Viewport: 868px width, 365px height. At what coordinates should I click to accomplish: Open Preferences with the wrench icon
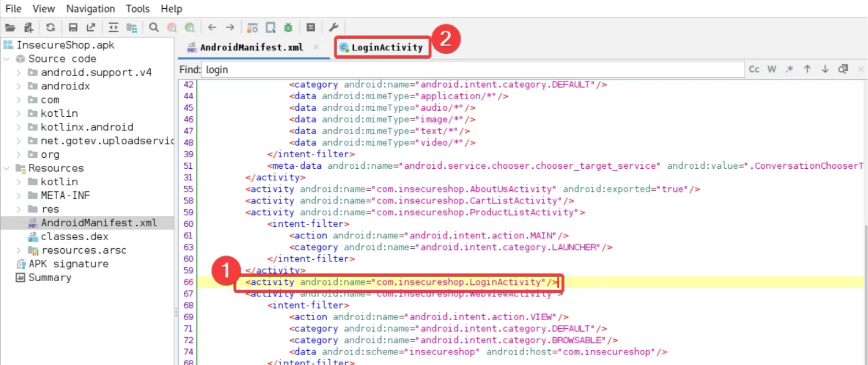[333, 27]
